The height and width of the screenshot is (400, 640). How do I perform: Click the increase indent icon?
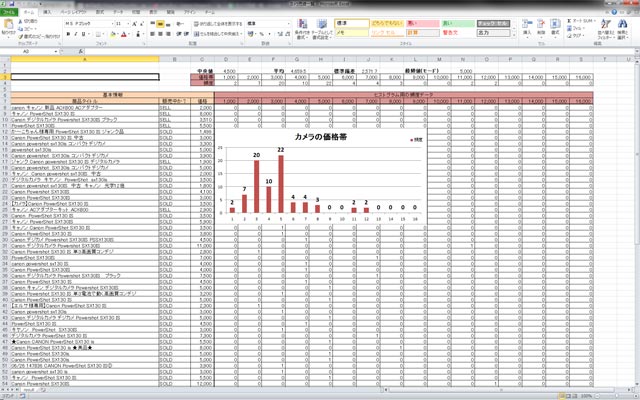(186, 34)
